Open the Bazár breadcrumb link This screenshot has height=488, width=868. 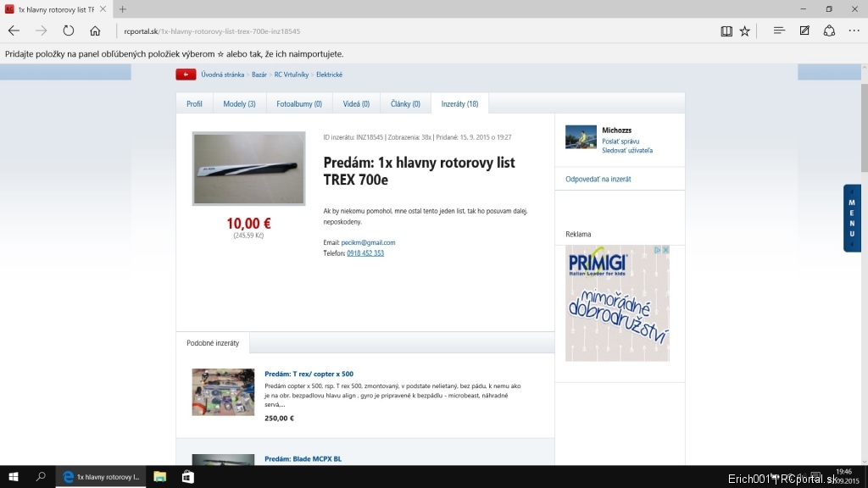click(x=259, y=75)
